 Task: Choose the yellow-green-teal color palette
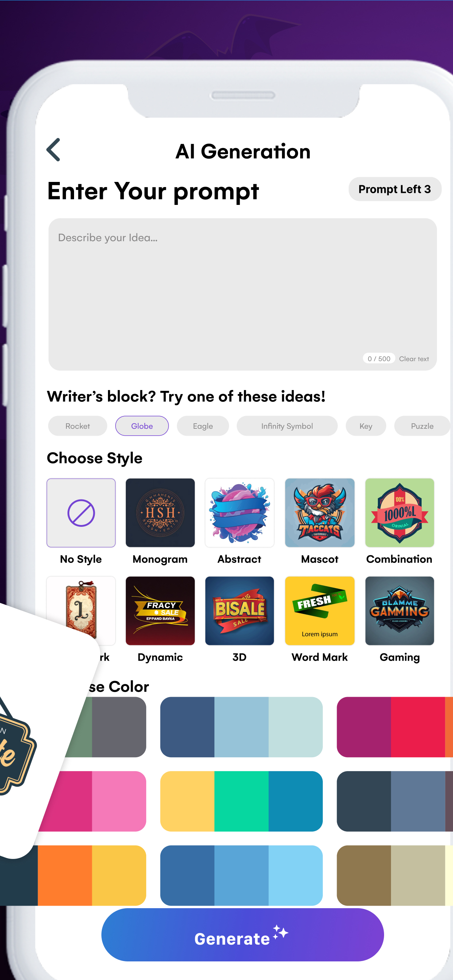[241, 801]
